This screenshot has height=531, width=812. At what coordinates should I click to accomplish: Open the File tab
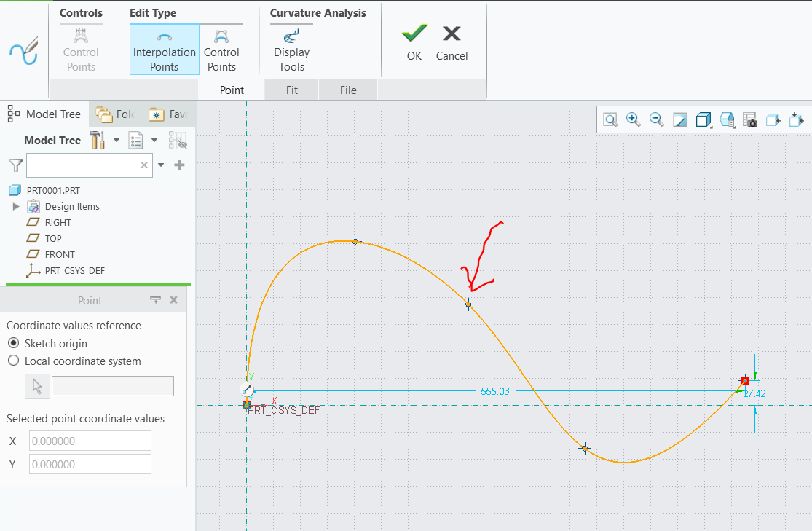pyautogui.click(x=347, y=90)
